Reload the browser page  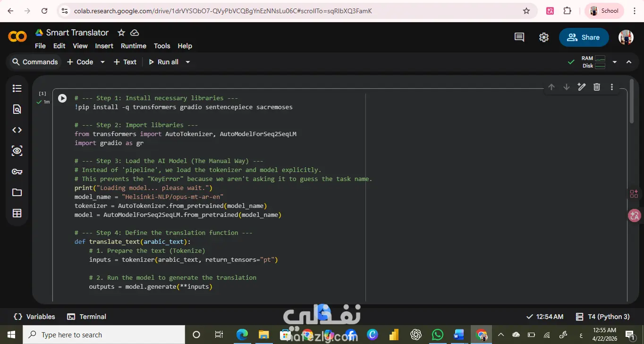[44, 11]
